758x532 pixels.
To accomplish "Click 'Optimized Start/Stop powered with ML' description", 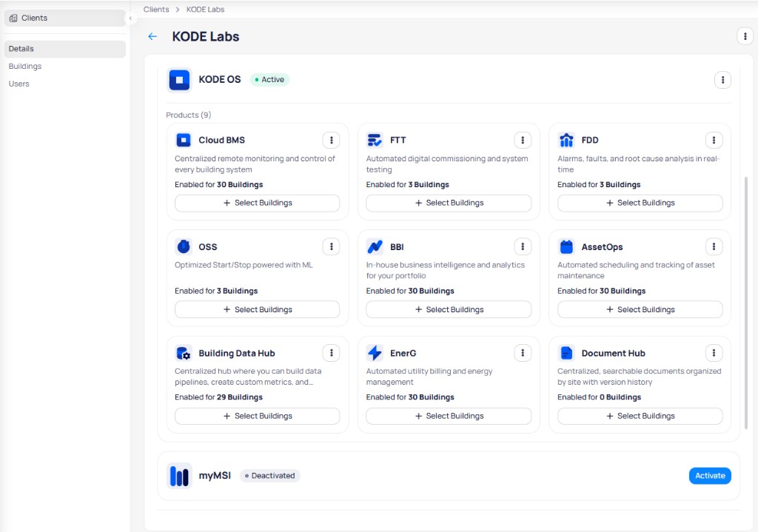I will pos(244,265).
